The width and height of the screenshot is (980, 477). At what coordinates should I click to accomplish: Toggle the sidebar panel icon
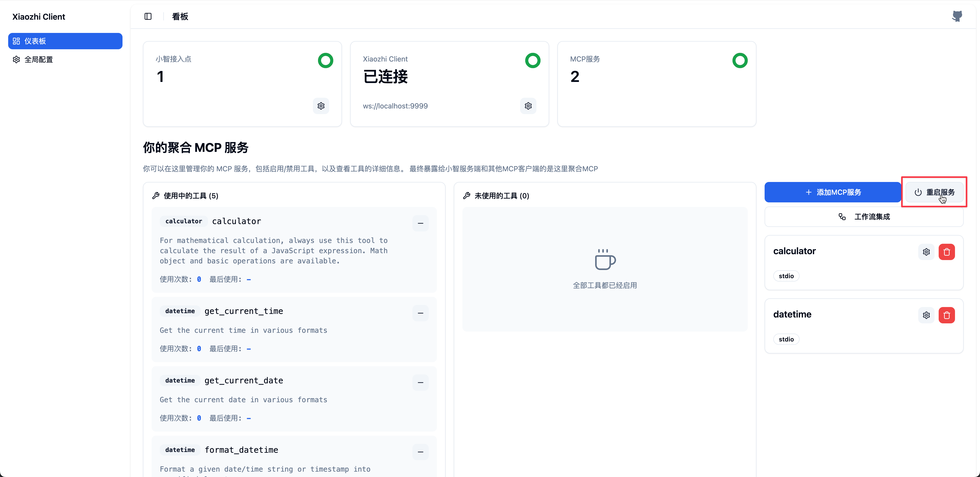pyautogui.click(x=148, y=16)
